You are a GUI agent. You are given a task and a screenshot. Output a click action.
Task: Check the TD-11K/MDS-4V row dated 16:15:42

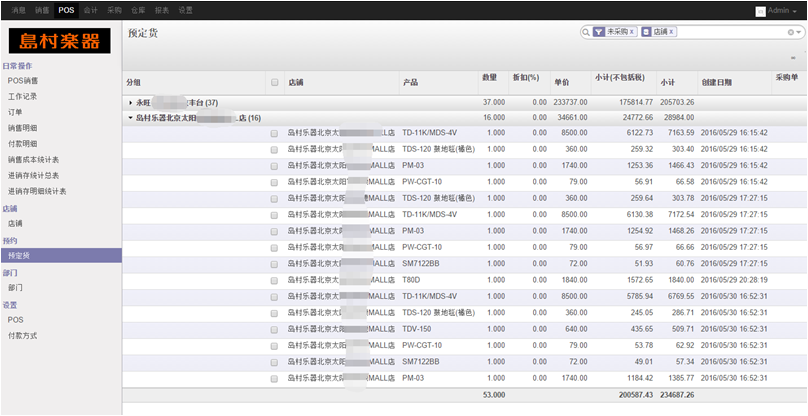coord(274,134)
